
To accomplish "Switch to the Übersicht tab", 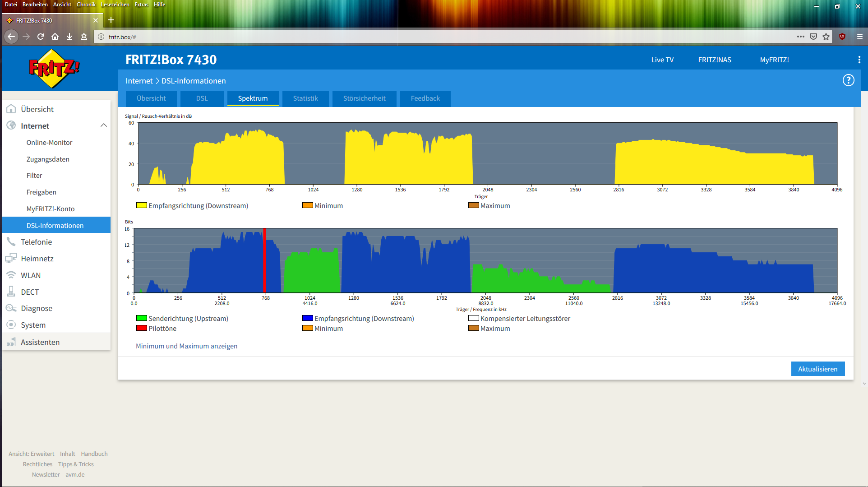I will coord(151,98).
